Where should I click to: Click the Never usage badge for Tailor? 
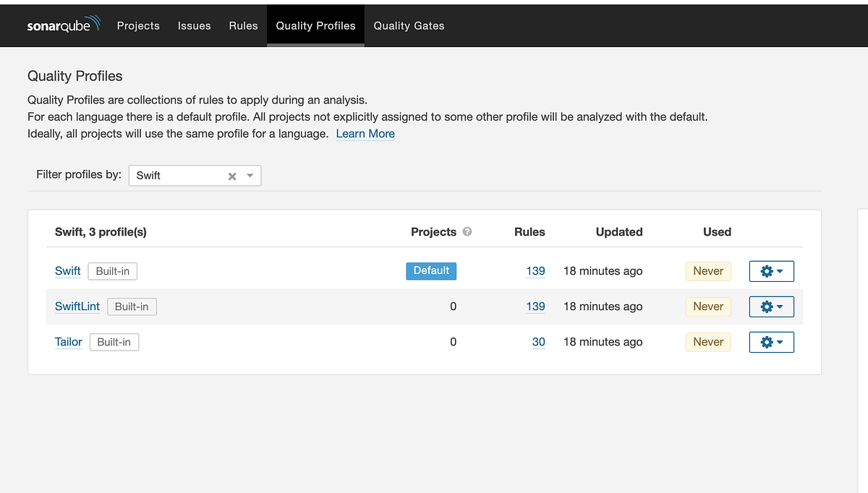point(707,342)
